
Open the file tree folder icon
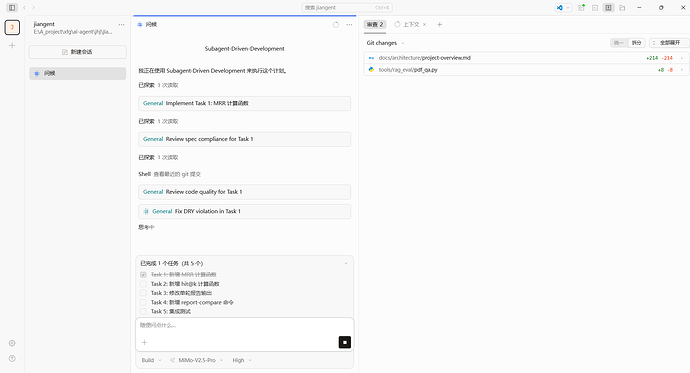[x=622, y=7]
